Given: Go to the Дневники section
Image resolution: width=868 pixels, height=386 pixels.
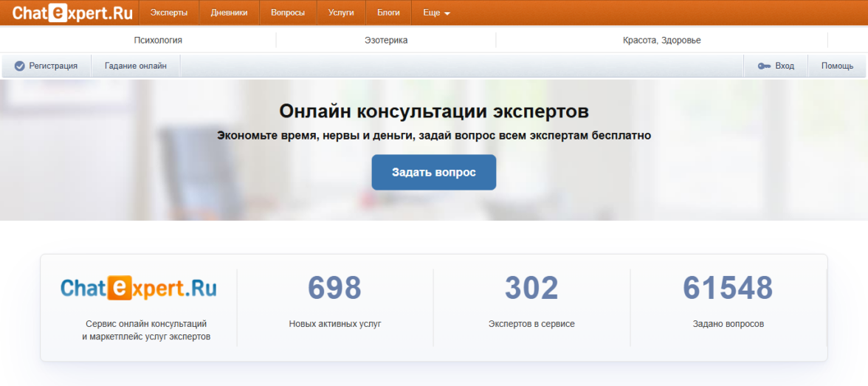Looking at the screenshot, I should [229, 13].
